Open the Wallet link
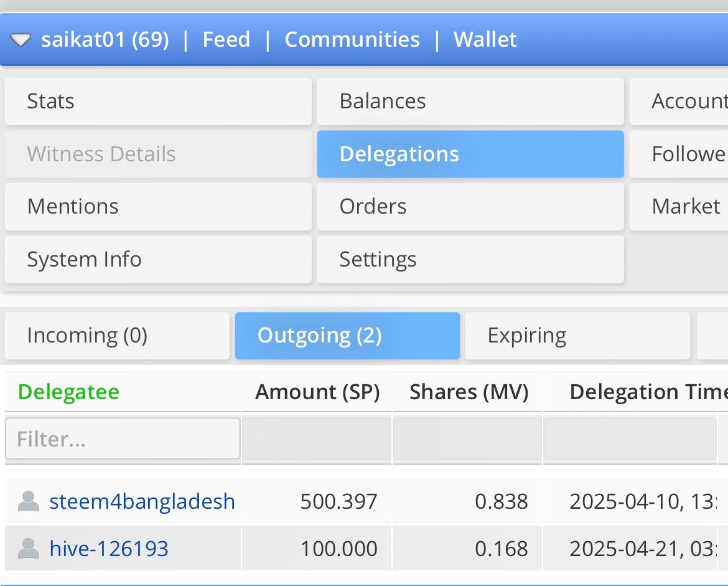Image resolution: width=728 pixels, height=586 pixels. pyautogui.click(x=485, y=39)
